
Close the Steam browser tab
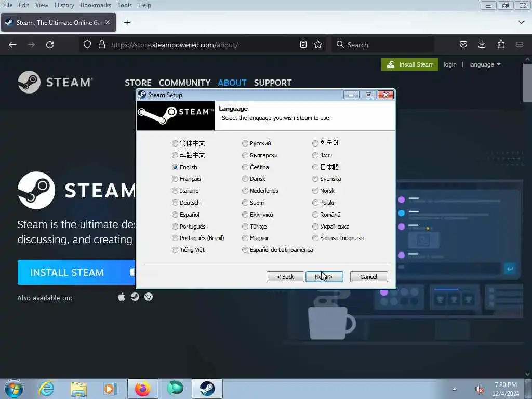click(x=108, y=22)
